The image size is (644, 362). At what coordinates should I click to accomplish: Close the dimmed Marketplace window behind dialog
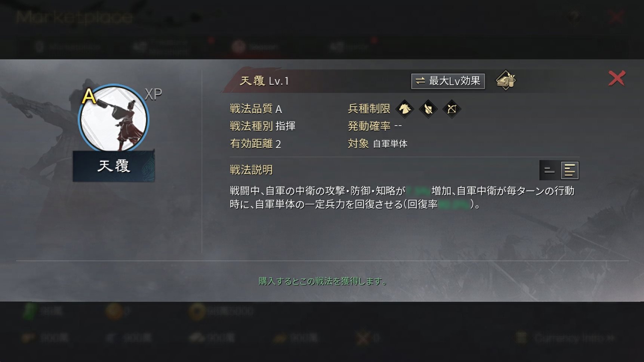616,17
